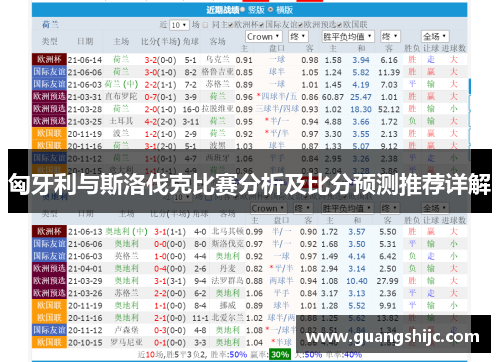The height and width of the screenshot is (362, 500).
Task: Click date 21-04-01 in the 奥地利 table
Action: click(85, 269)
